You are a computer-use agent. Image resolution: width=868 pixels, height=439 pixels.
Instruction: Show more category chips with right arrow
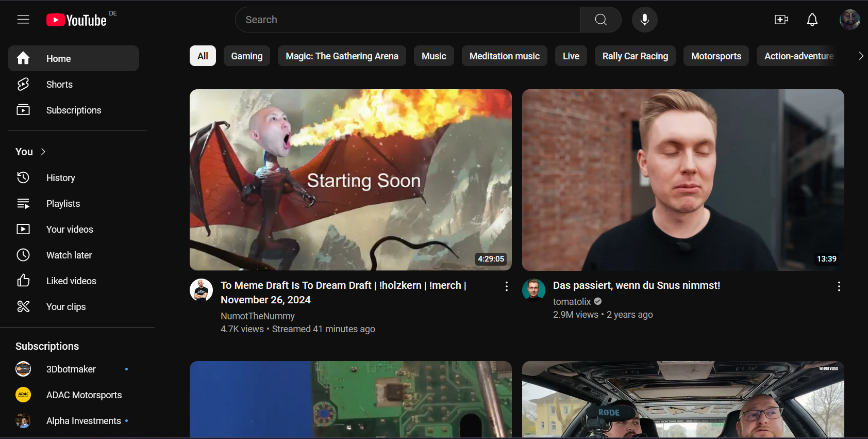(860, 56)
